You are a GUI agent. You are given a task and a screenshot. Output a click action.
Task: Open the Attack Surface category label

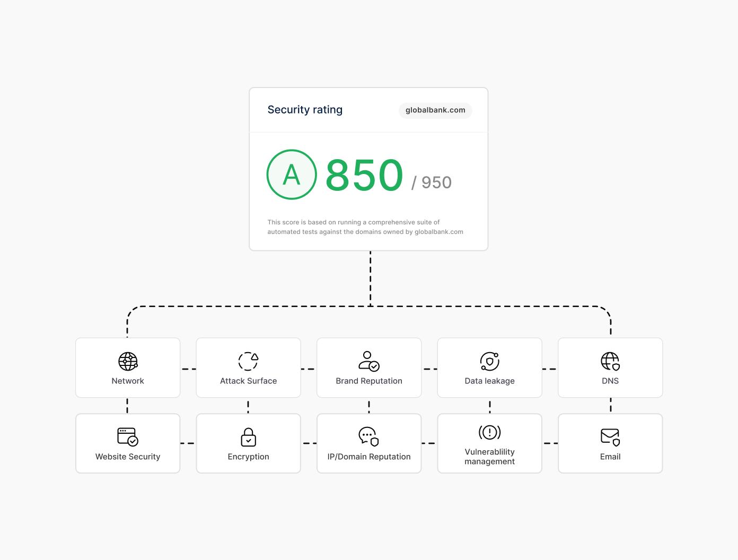pos(248,381)
